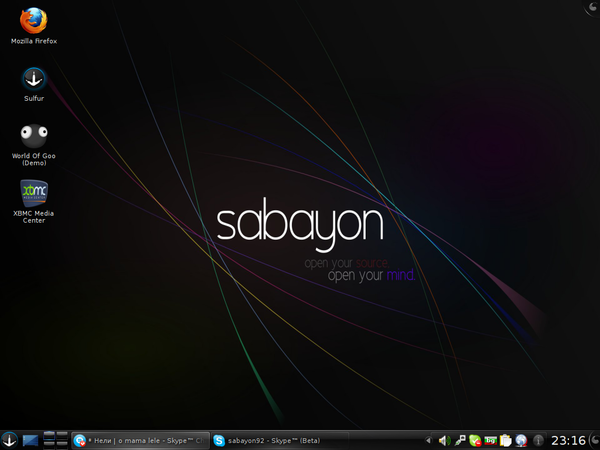Open the volume mixer tray icon
This screenshot has width=600, height=450.
coord(444,441)
